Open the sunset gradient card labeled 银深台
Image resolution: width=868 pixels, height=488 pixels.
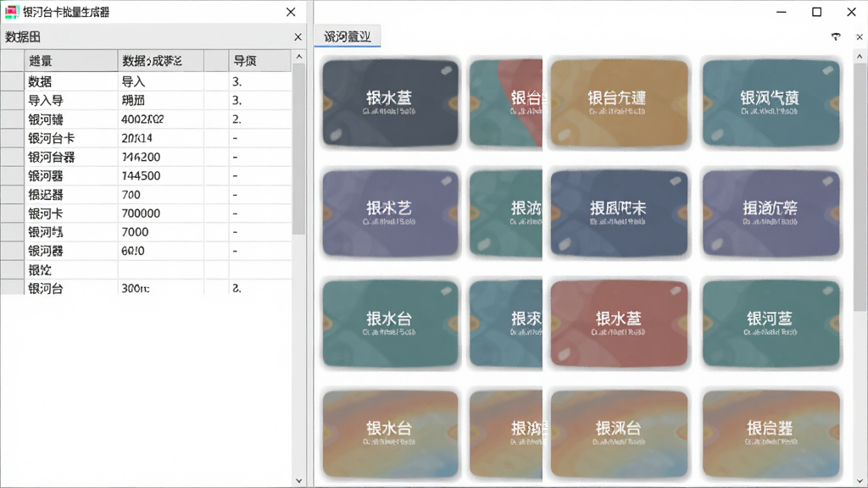point(619,434)
